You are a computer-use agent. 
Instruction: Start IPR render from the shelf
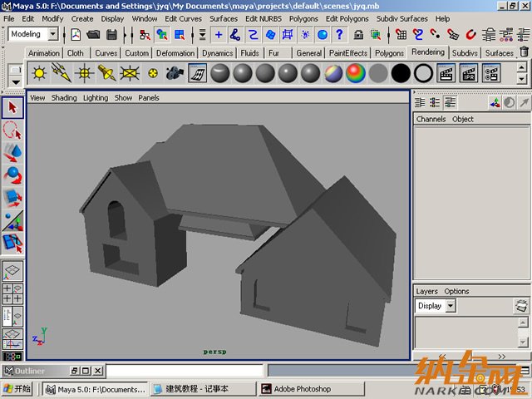coord(469,73)
